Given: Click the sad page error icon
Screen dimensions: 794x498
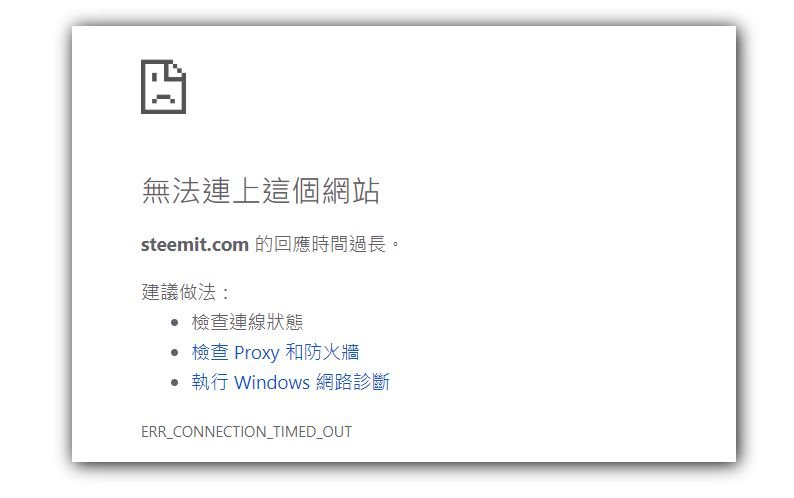Looking at the screenshot, I should tap(164, 87).
